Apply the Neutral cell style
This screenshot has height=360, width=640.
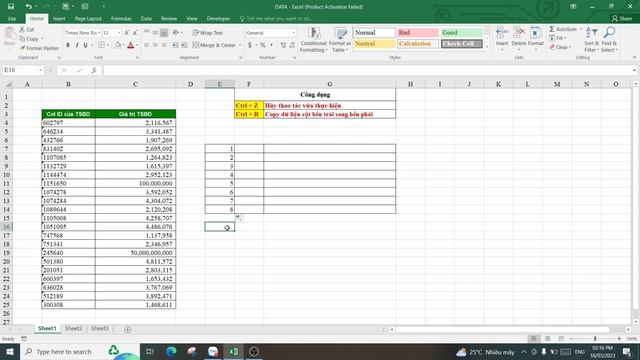pyautogui.click(x=374, y=44)
